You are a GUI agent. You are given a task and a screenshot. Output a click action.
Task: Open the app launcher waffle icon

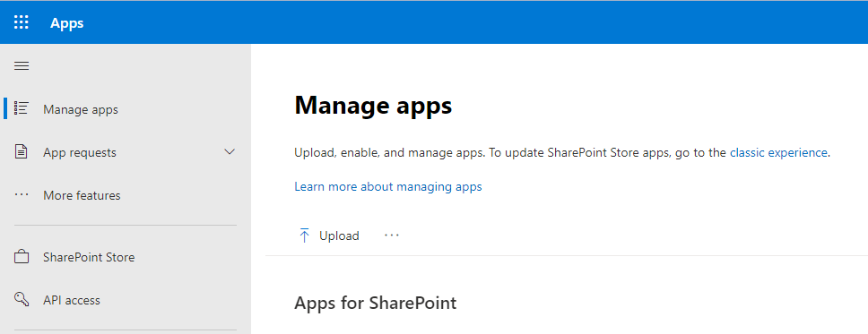coord(21,22)
